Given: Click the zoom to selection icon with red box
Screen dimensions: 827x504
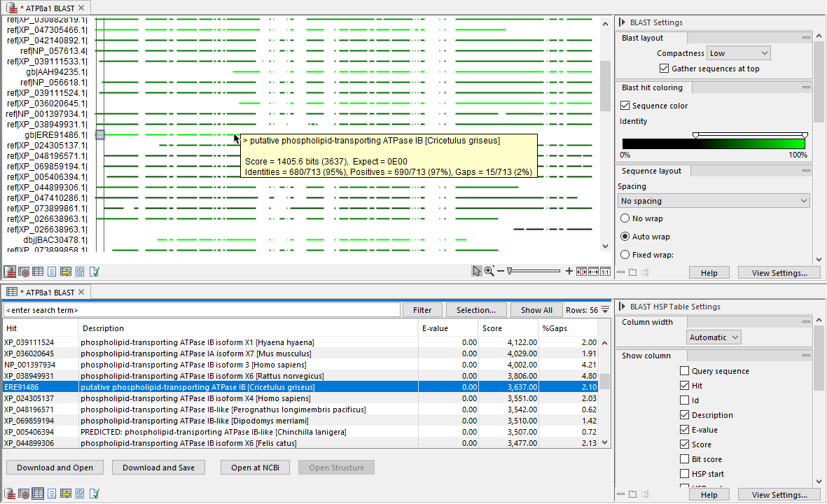Looking at the screenshot, I should pos(581,272).
